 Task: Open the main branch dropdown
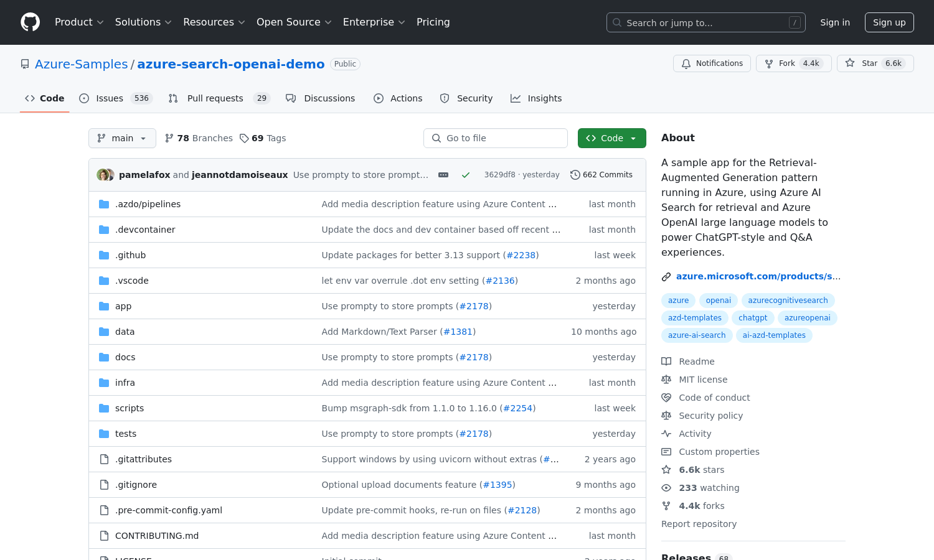tap(122, 138)
